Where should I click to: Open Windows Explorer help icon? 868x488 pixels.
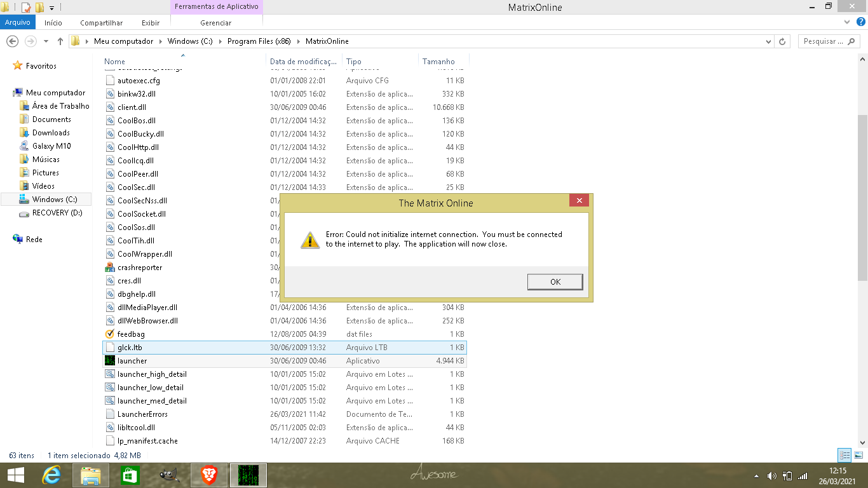[x=860, y=22]
